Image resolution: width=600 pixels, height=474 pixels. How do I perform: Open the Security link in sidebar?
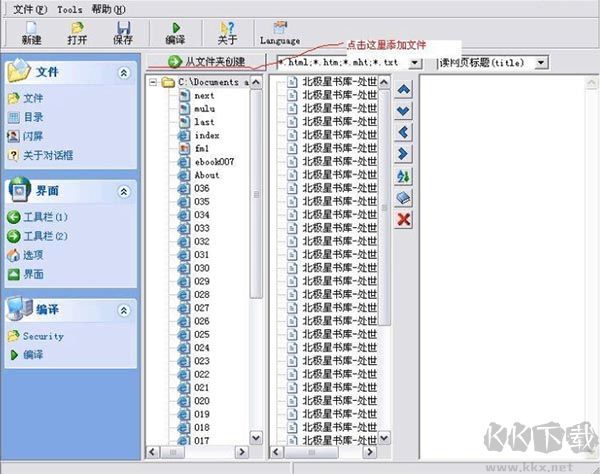coord(43,336)
